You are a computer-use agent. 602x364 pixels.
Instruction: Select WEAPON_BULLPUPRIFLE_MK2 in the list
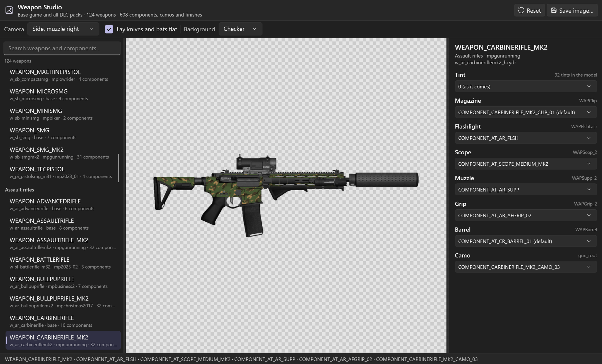tap(63, 302)
